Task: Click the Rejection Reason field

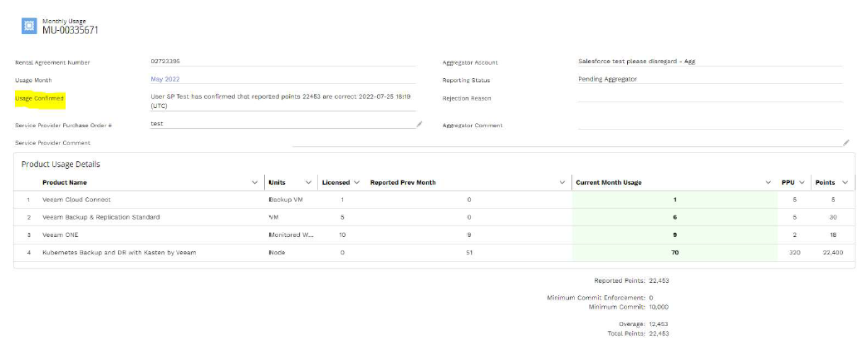Action: click(x=710, y=97)
